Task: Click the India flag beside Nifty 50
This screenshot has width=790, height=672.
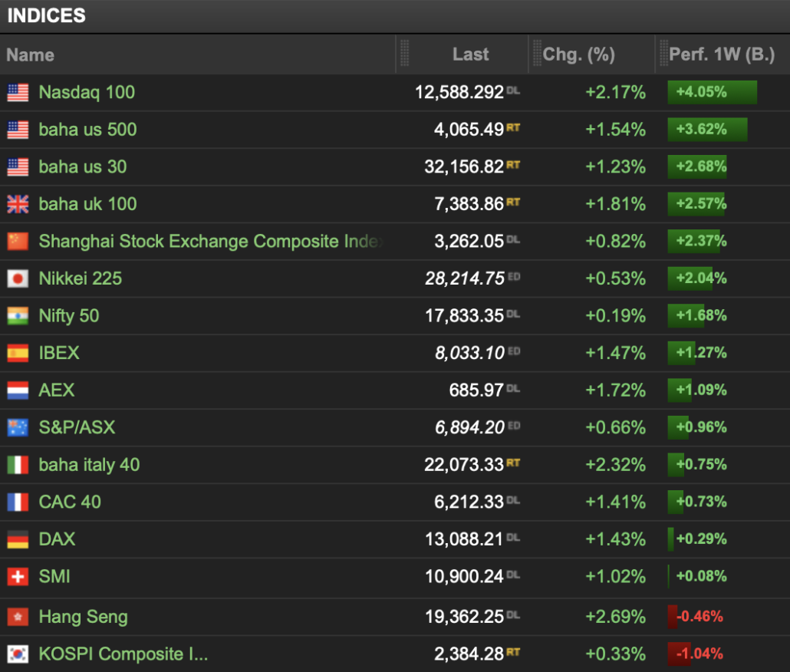Action: pyautogui.click(x=18, y=316)
